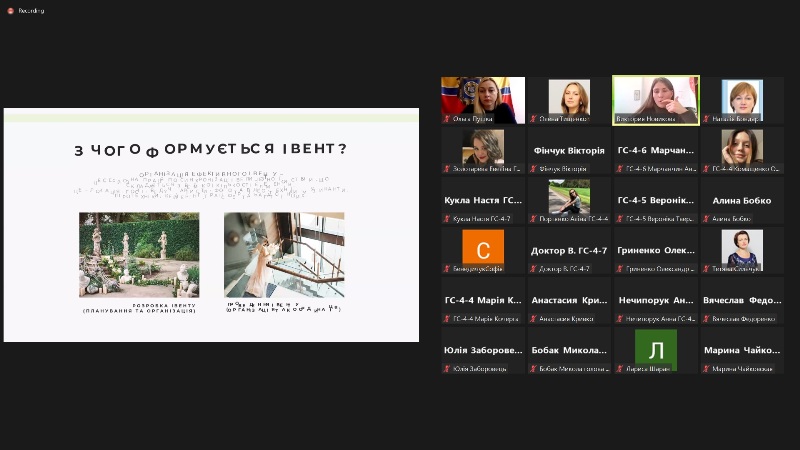Screen dimensions: 800x450
Task: Click muted microphone icon on Алина Бобко tile
Action: 707,218
